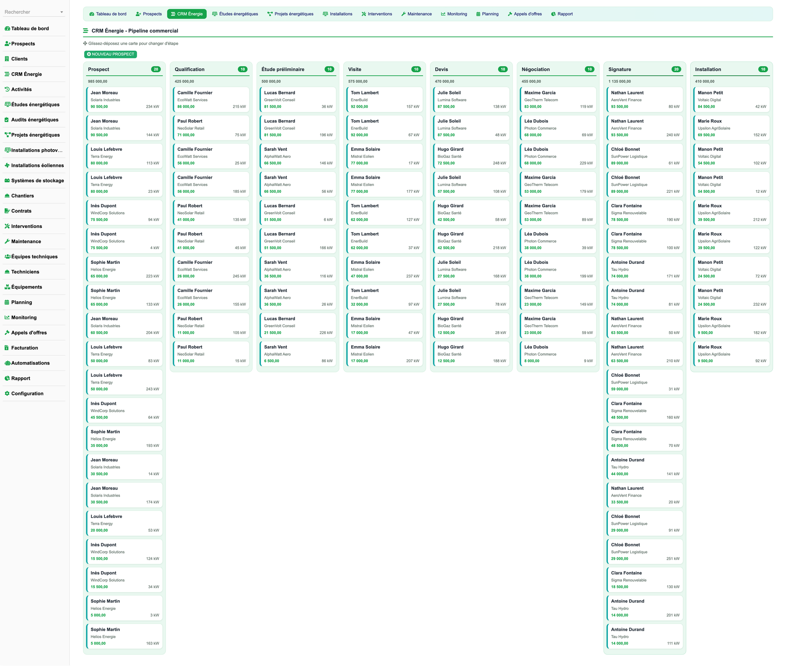Click the Études énergétiques icon in the top bar

(x=215, y=14)
